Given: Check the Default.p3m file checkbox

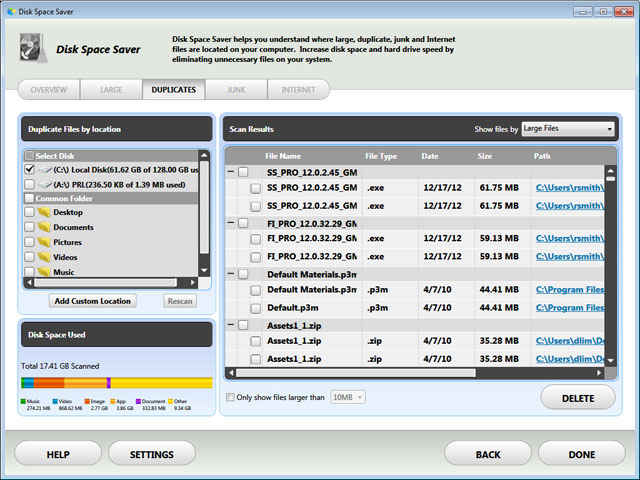Looking at the screenshot, I should (x=255, y=308).
